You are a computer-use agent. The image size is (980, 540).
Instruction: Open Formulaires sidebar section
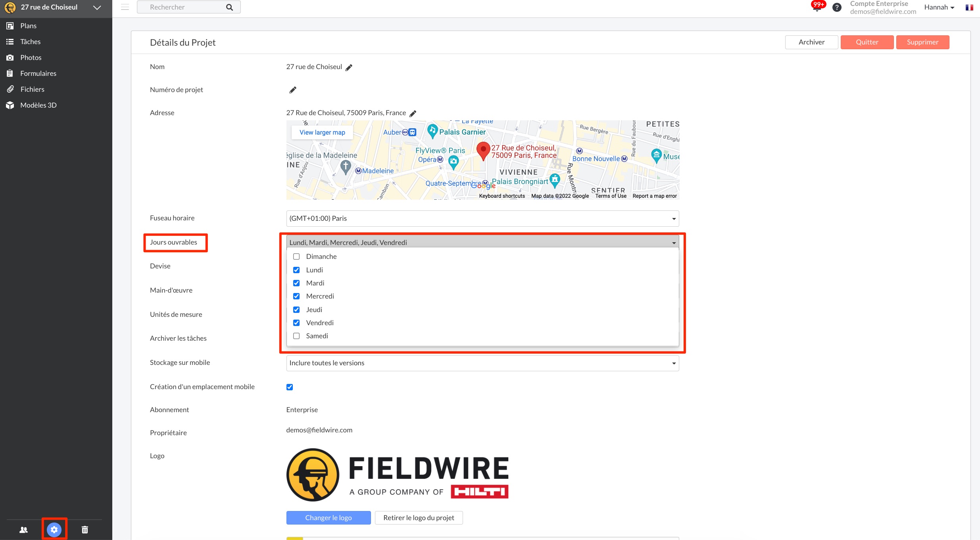click(x=38, y=73)
